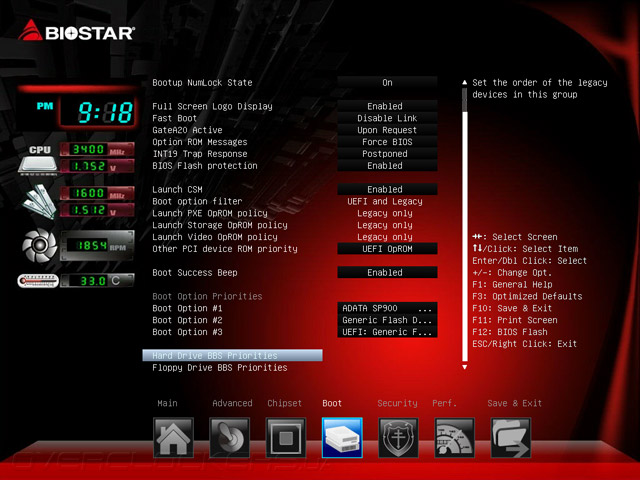Click the memory modules icon

(40, 201)
